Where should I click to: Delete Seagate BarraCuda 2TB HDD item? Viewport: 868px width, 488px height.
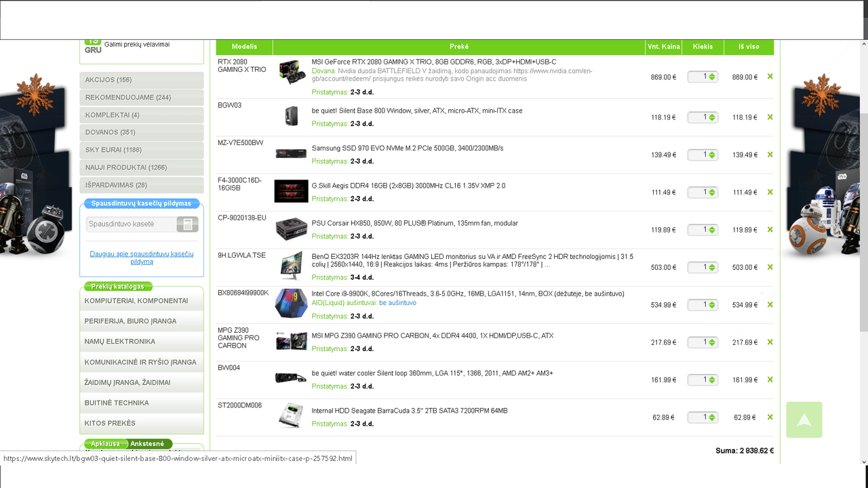(770, 417)
